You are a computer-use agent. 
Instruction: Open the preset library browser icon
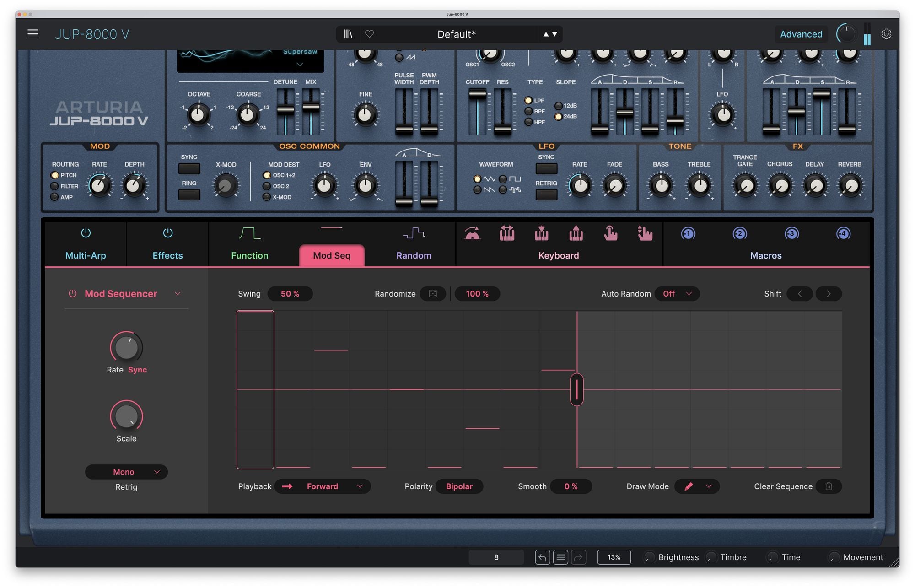[348, 34]
